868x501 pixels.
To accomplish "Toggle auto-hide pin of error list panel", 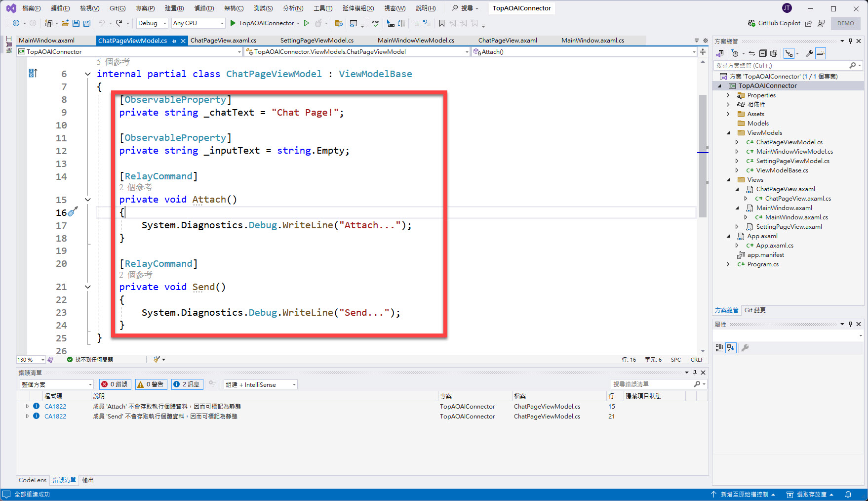I will (x=695, y=373).
